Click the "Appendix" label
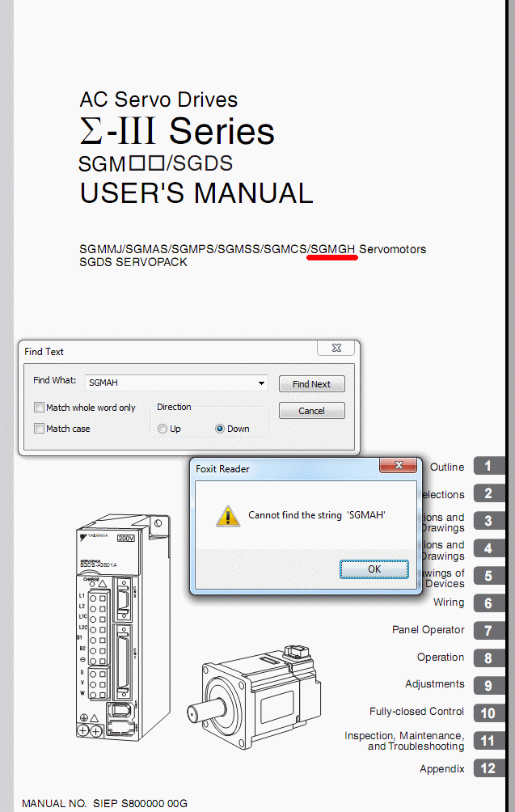This screenshot has width=515, height=812. 442,768
